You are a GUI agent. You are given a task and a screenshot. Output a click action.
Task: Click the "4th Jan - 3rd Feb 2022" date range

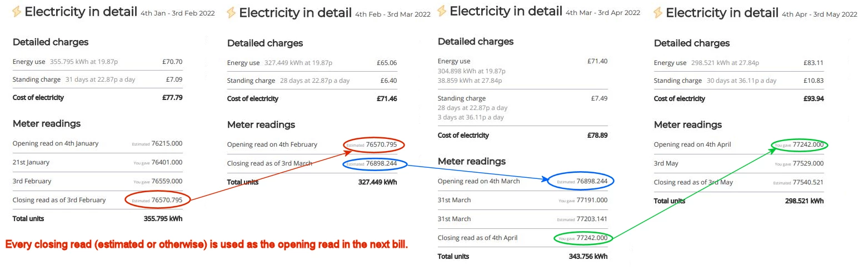tap(178, 13)
